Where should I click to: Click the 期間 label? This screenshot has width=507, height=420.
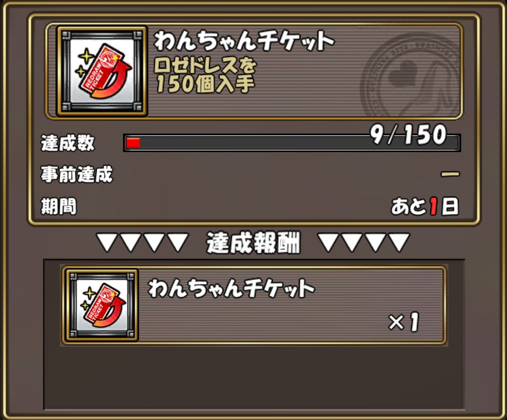pyautogui.click(x=59, y=206)
